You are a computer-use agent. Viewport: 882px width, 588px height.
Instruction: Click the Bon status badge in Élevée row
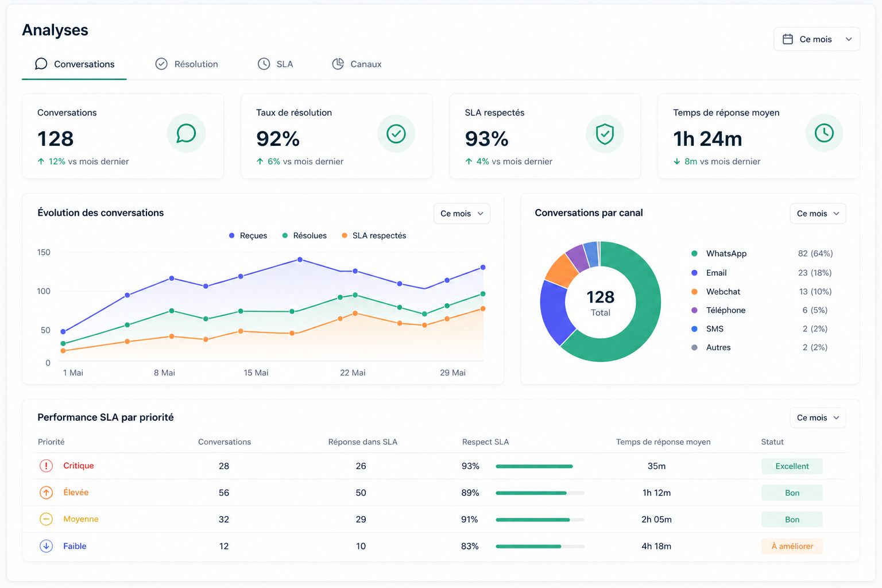coord(792,493)
